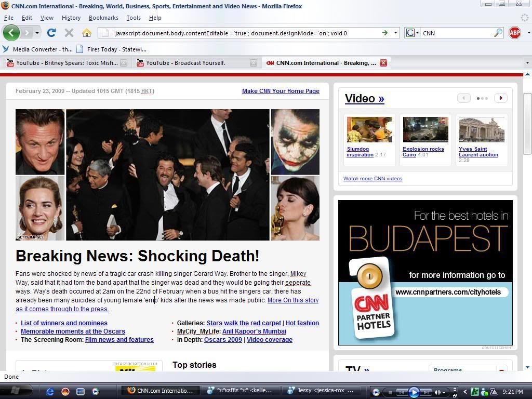Show previous videos with left arrow

click(x=464, y=98)
